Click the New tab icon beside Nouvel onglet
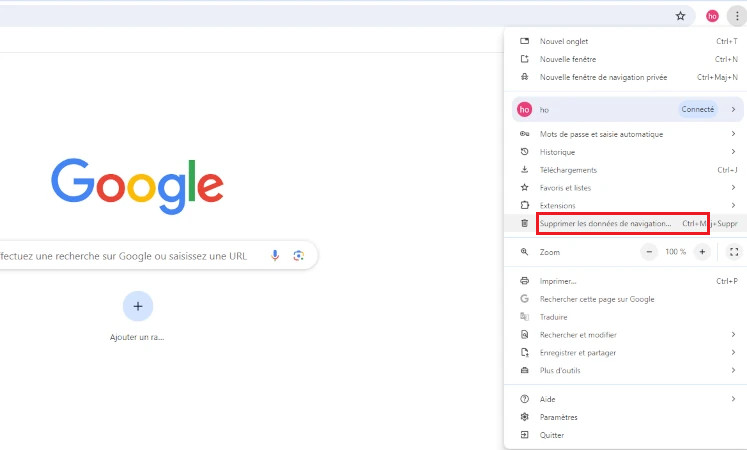The width and height of the screenshot is (747, 450). point(525,41)
